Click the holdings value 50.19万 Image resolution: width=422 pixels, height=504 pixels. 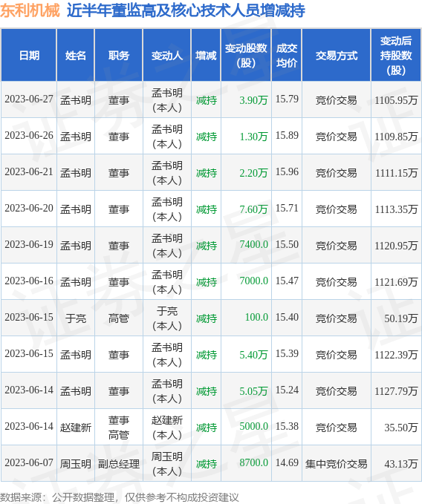click(x=400, y=318)
